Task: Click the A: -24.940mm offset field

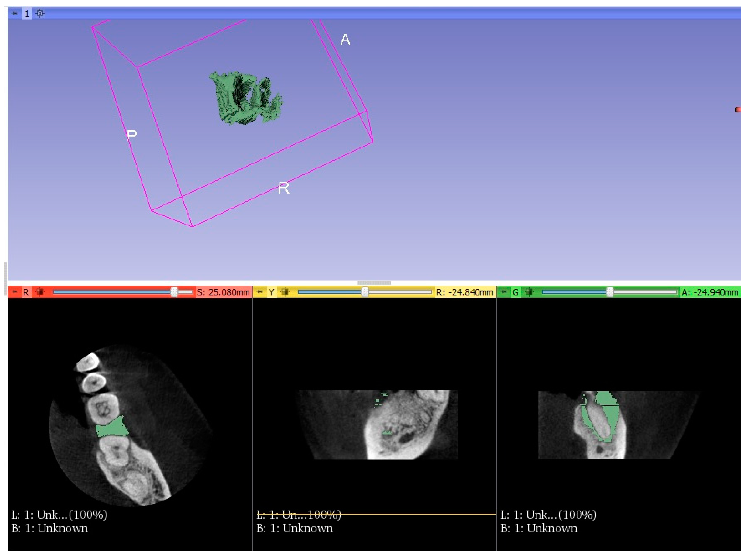Action: point(710,292)
